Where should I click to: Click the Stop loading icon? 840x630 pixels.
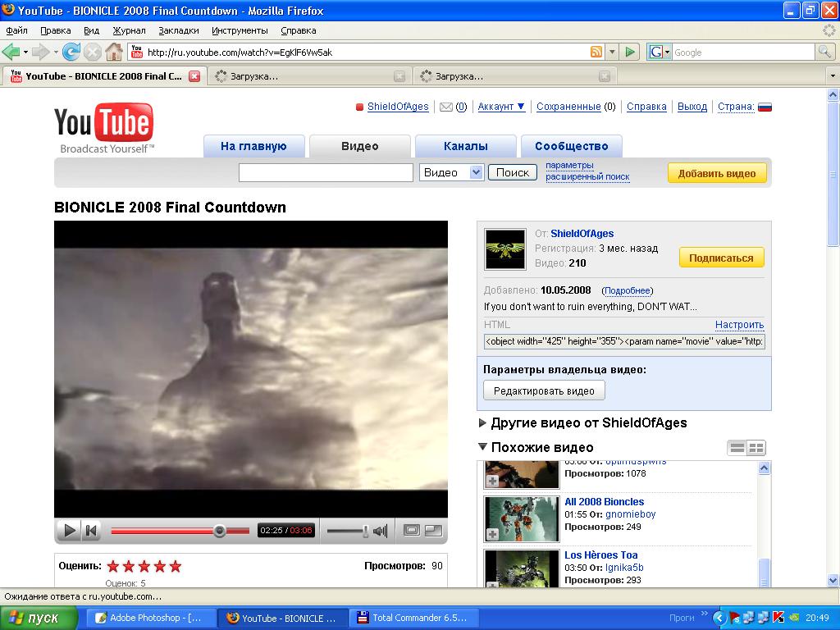(x=93, y=52)
